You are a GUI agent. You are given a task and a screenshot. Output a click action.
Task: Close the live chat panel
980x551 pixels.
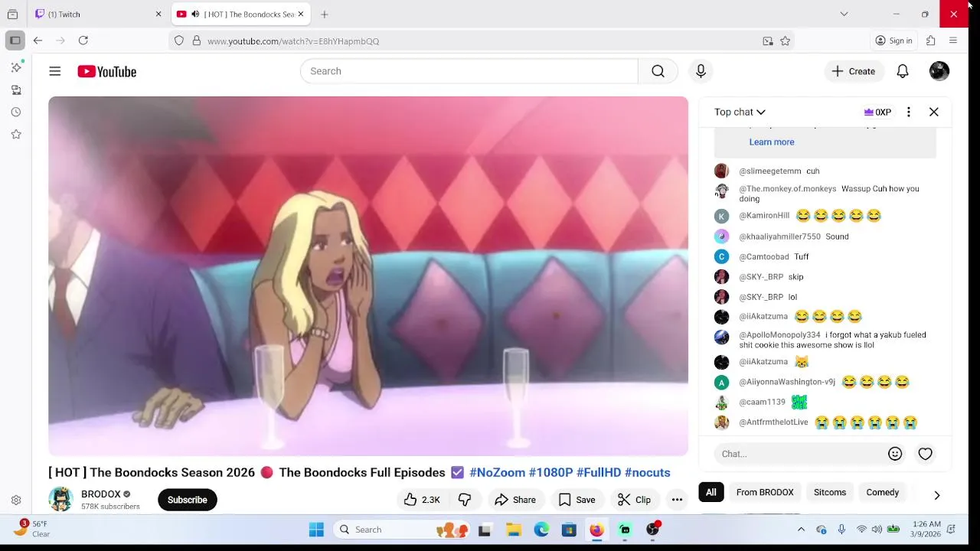point(934,112)
